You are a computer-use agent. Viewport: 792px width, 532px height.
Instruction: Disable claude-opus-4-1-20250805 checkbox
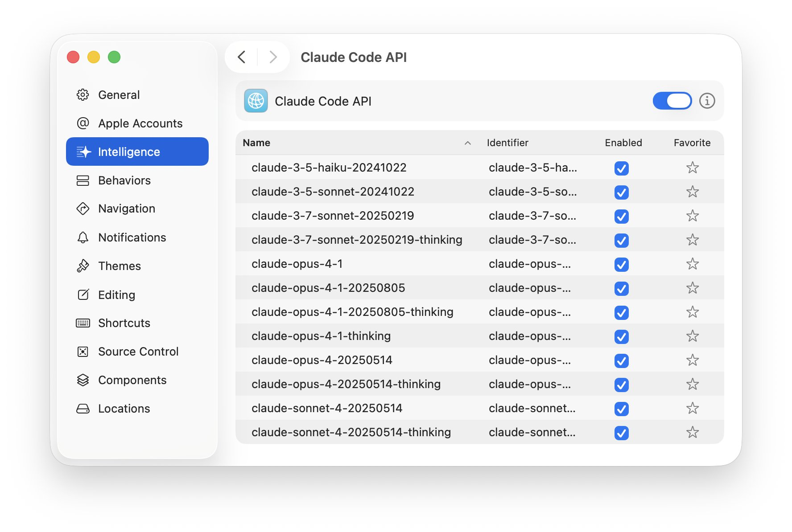click(622, 289)
